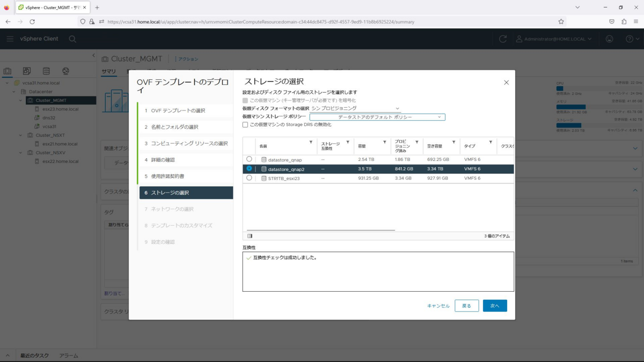Open filter for ストレージ互換性 column
The width and height of the screenshot is (644, 362).
[x=348, y=142]
